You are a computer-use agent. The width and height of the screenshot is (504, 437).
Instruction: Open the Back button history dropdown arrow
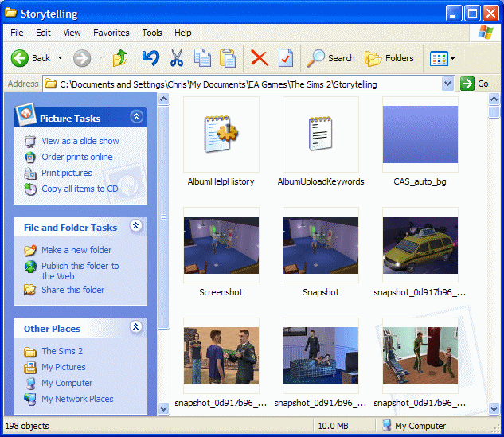[x=60, y=58]
